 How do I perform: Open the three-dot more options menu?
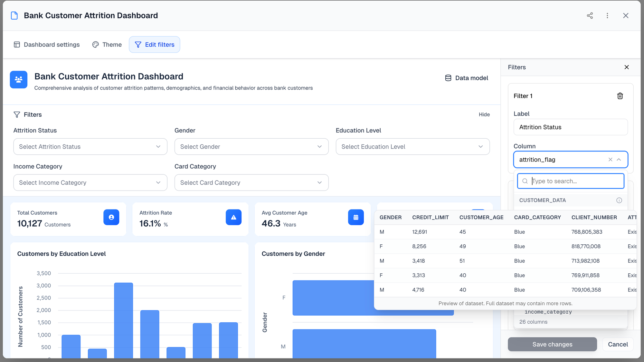607,15
